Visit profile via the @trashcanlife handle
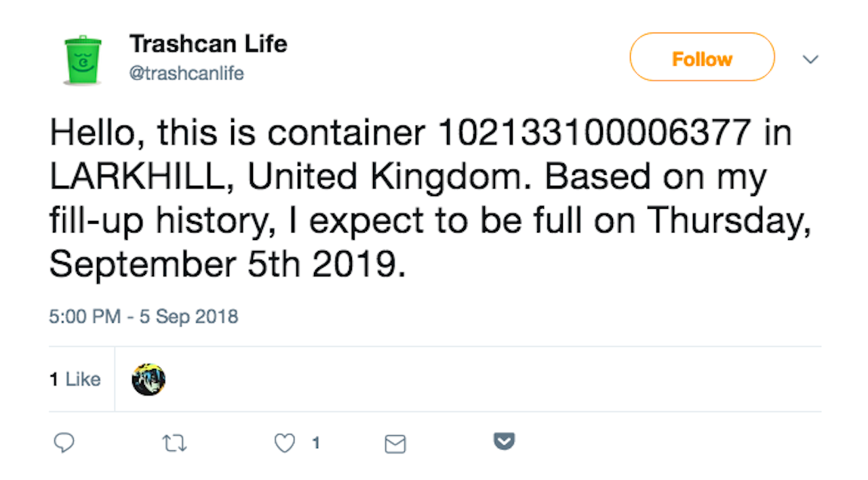The width and height of the screenshot is (868, 480). pyautogui.click(x=186, y=73)
